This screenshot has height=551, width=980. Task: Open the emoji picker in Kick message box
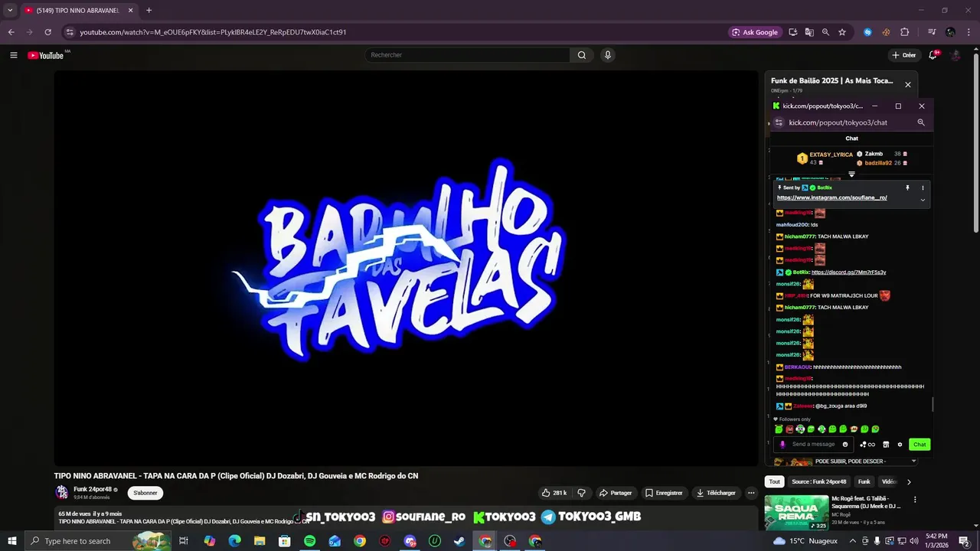845,445
